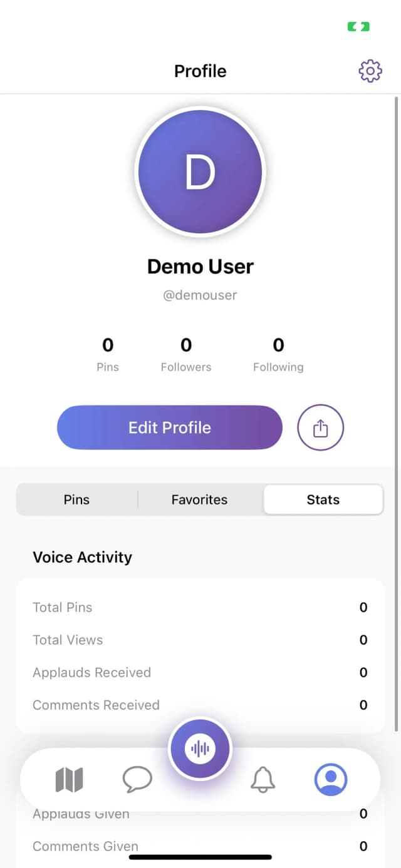Switch to the Pins tab
This screenshot has height=868, width=401.
[76, 499]
